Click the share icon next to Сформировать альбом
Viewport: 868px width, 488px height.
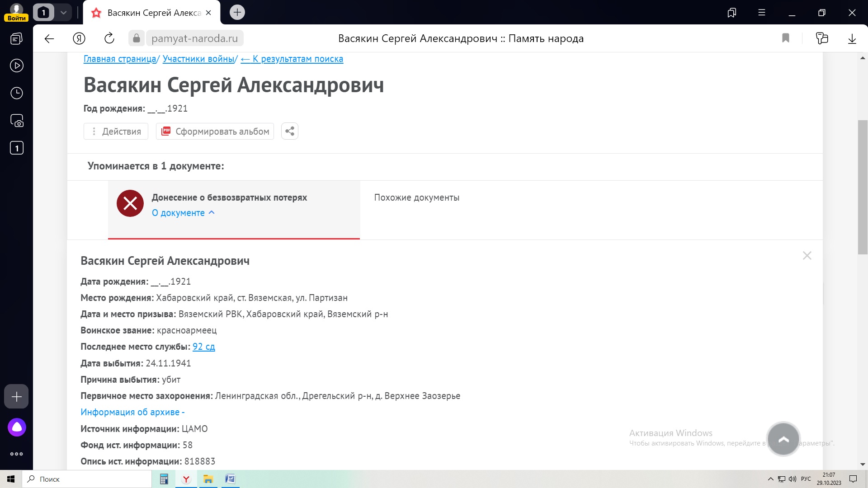(x=290, y=131)
